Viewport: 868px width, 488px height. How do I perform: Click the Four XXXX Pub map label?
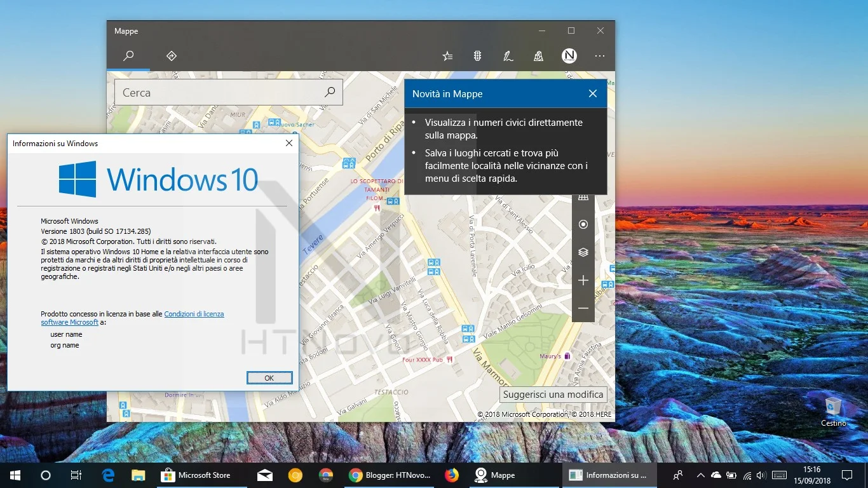[x=423, y=360]
